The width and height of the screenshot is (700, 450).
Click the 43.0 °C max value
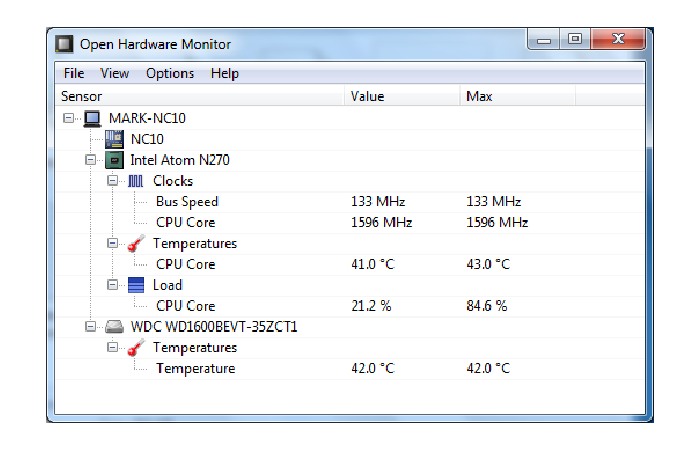point(488,264)
